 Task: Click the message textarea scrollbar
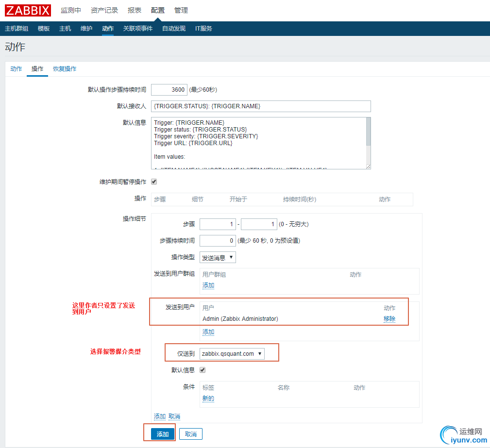click(369, 132)
